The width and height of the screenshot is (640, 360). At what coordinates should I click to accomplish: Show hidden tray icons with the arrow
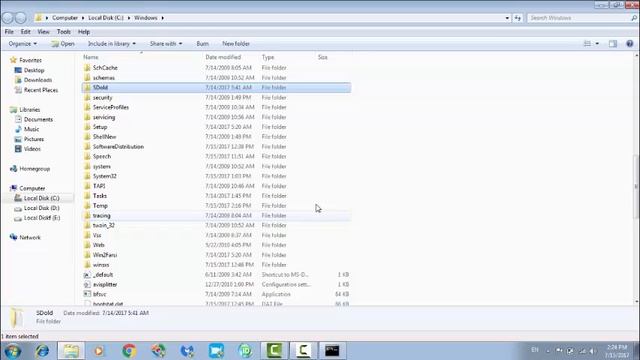tap(548, 351)
